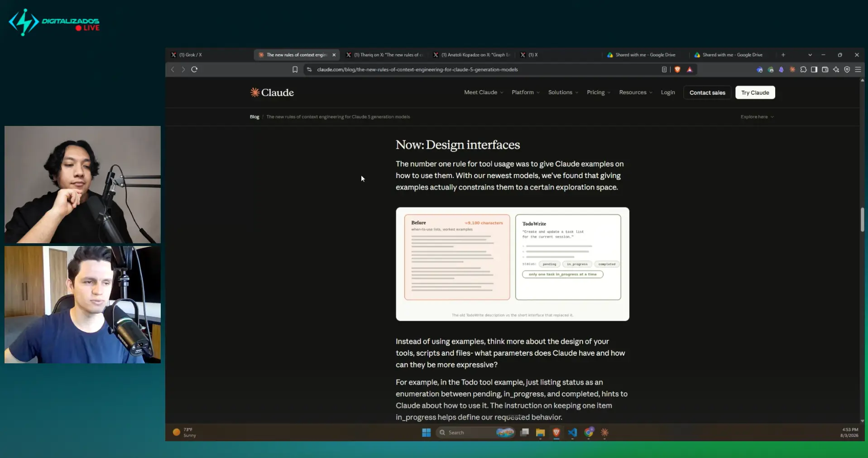868x458 pixels.
Task: Open File Explorer from the taskbar
Action: coord(540,433)
